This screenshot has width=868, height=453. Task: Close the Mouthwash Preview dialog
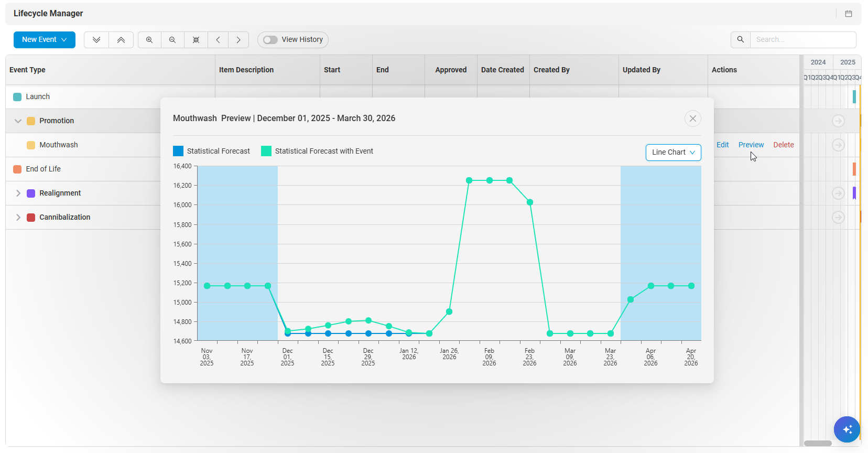(692, 118)
